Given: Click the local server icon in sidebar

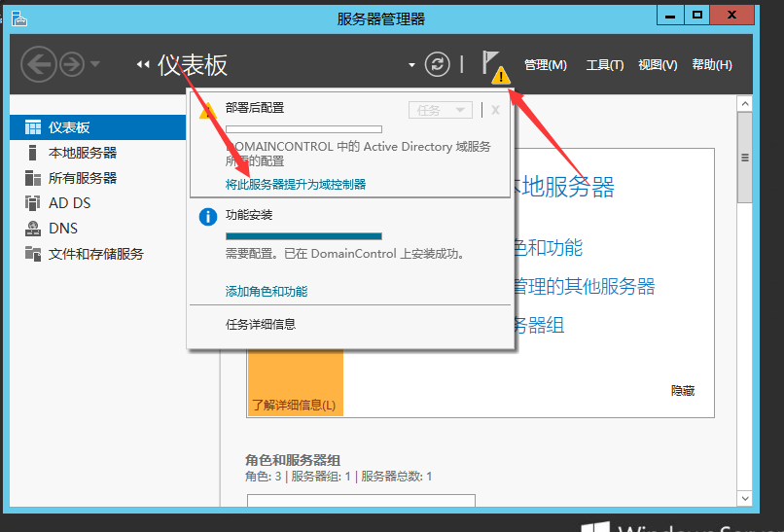Looking at the screenshot, I should (32, 153).
